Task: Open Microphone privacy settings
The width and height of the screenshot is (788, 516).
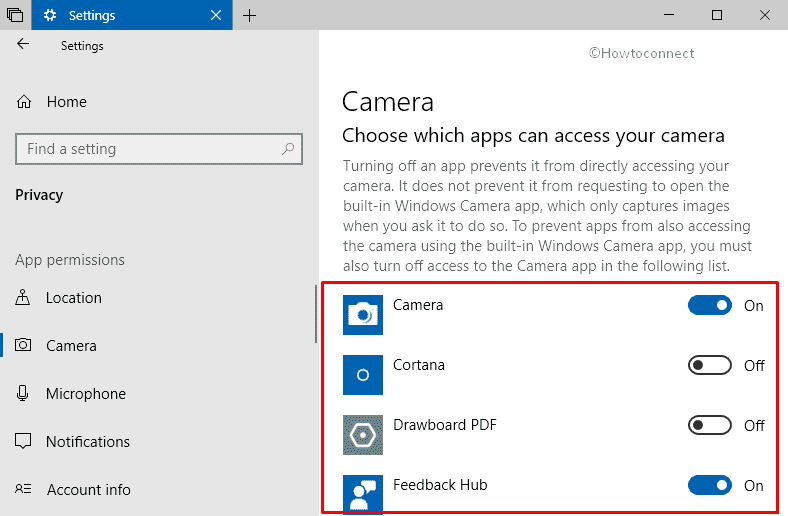Action: (x=86, y=393)
